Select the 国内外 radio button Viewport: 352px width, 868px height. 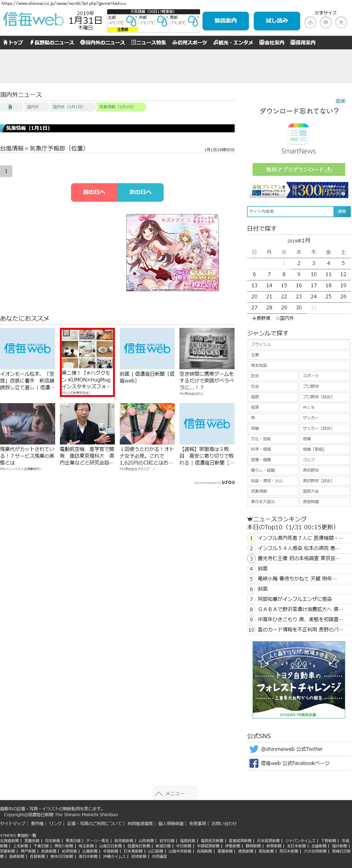point(278,318)
